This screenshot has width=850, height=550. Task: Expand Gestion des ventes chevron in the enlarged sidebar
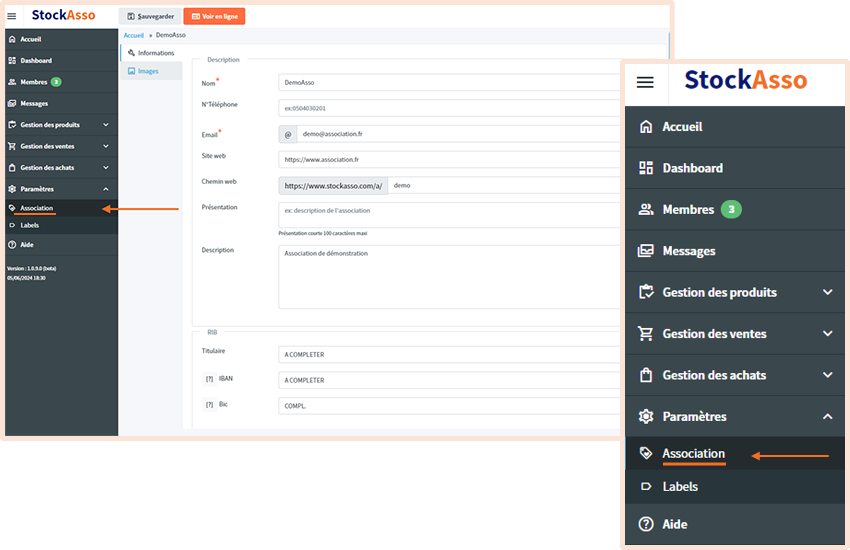(x=827, y=334)
